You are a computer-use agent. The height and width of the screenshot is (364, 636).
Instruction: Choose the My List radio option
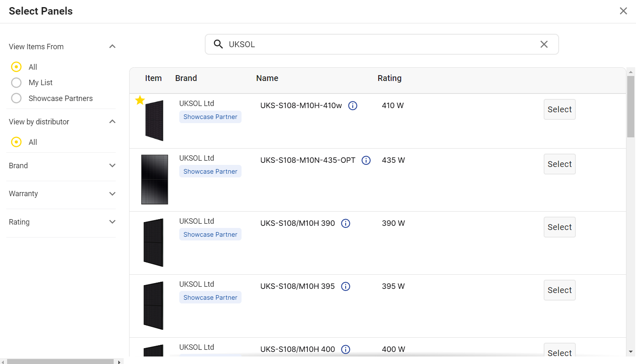[x=16, y=83]
